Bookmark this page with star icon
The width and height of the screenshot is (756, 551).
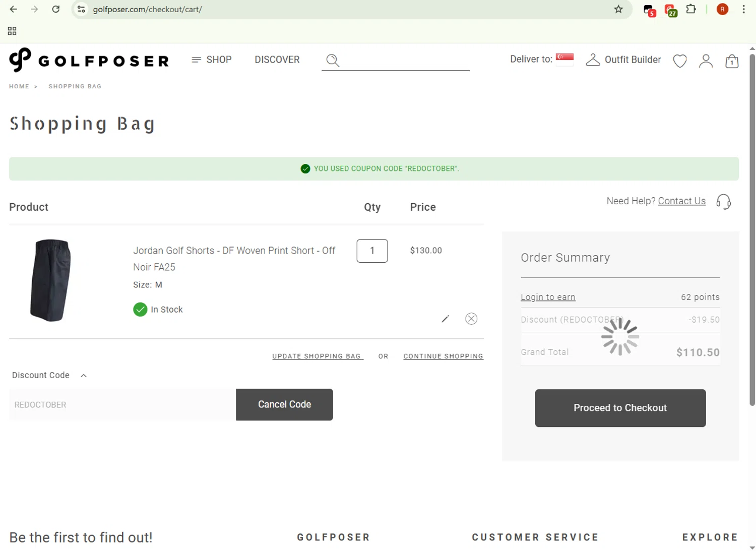[618, 9]
